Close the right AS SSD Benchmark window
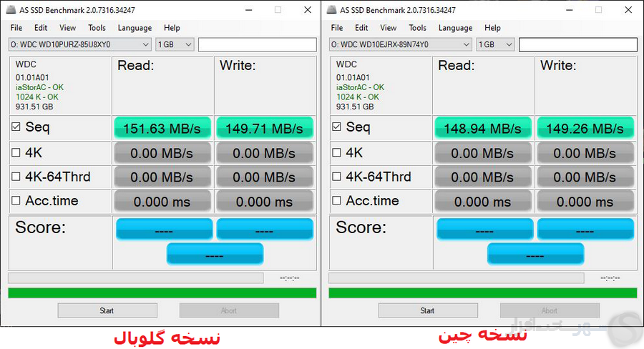 628,10
